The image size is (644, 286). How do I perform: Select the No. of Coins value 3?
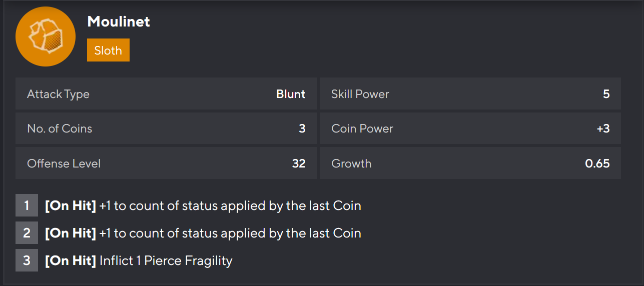302,128
